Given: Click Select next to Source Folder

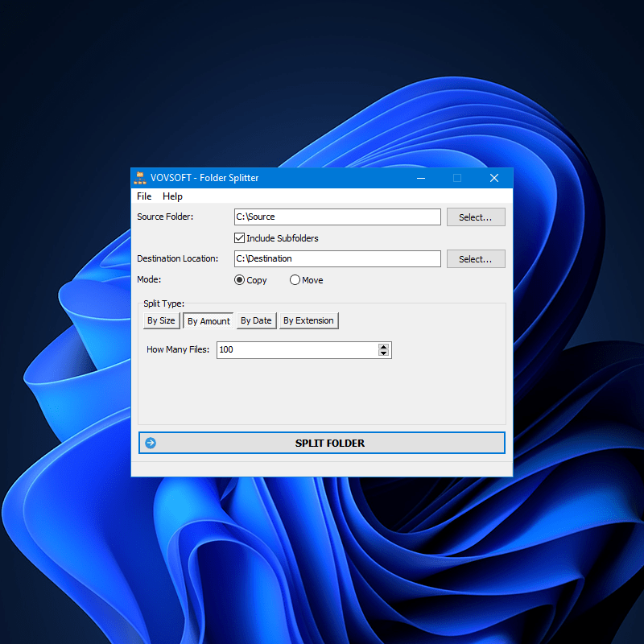Looking at the screenshot, I should (x=476, y=217).
